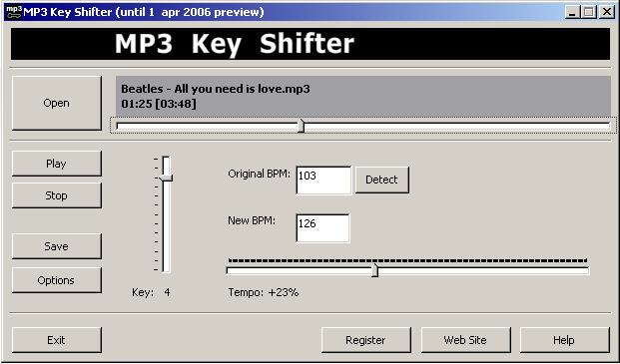Maximize the MP3 Key Shifter window
620x364 pixels.
pos(589,12)
